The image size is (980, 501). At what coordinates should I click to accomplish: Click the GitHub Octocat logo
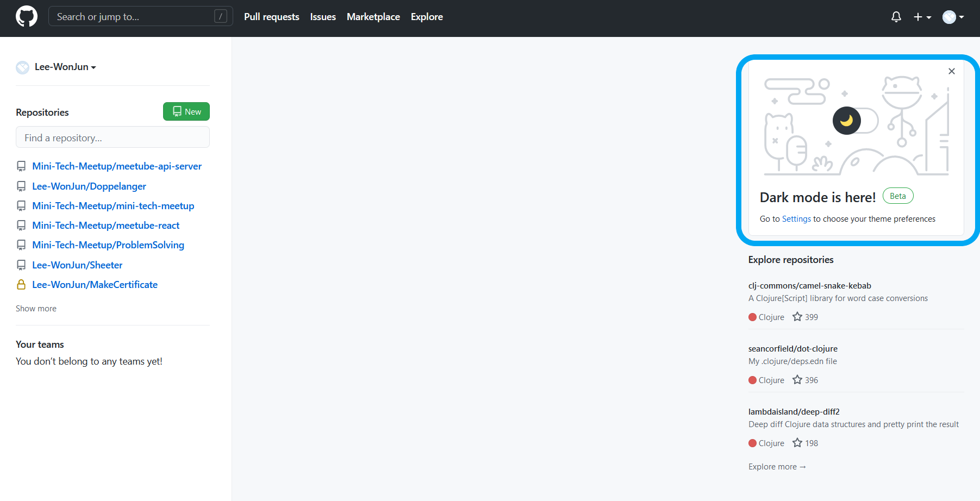pyautogui.click(x=27, y=16)
